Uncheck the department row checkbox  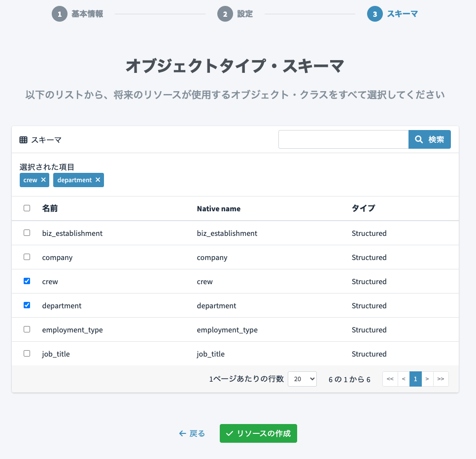pyautogui.click(x=27, y=305)
